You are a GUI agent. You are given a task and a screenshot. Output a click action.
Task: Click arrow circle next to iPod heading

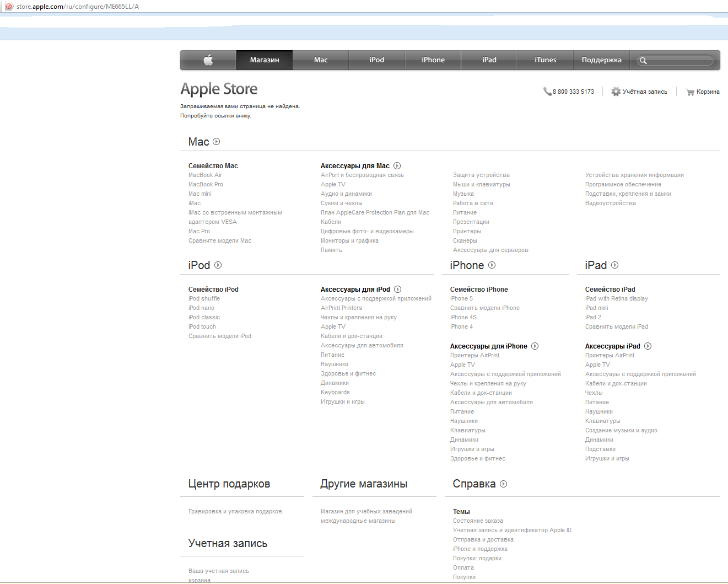(x=218, y=265)
